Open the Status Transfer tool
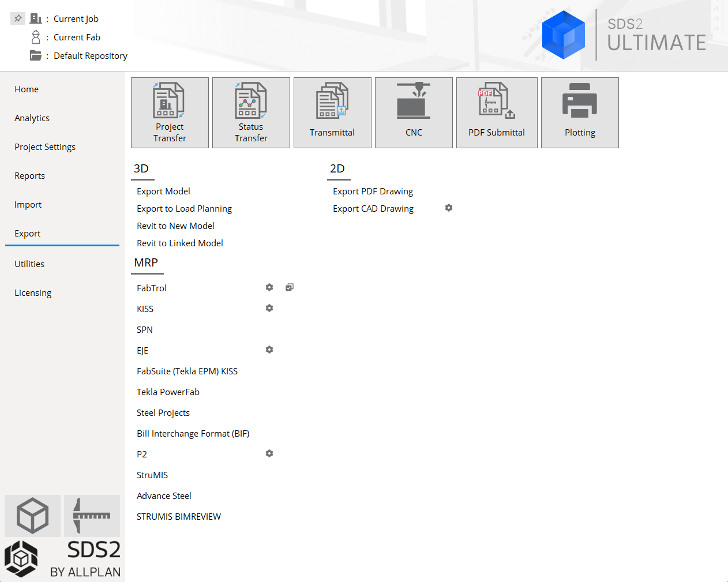 point(251,112)
